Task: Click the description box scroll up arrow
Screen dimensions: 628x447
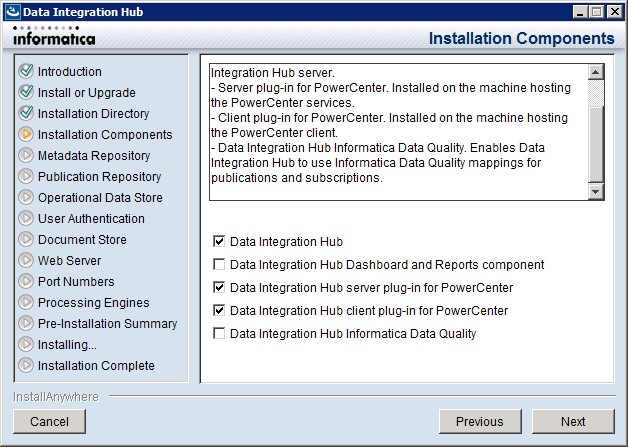Action: click(x=596, y=72)
